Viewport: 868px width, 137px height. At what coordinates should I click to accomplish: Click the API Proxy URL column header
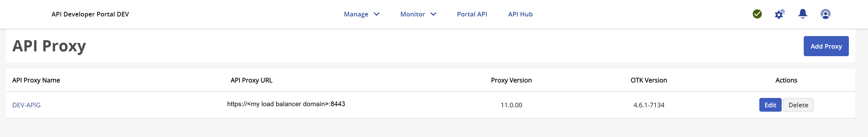pyautogui.click(x=251, y=80)
